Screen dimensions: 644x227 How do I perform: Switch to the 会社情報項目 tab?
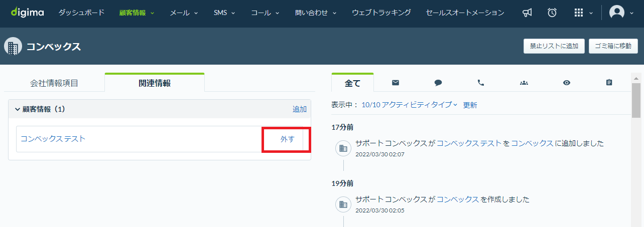click(54, 83)
